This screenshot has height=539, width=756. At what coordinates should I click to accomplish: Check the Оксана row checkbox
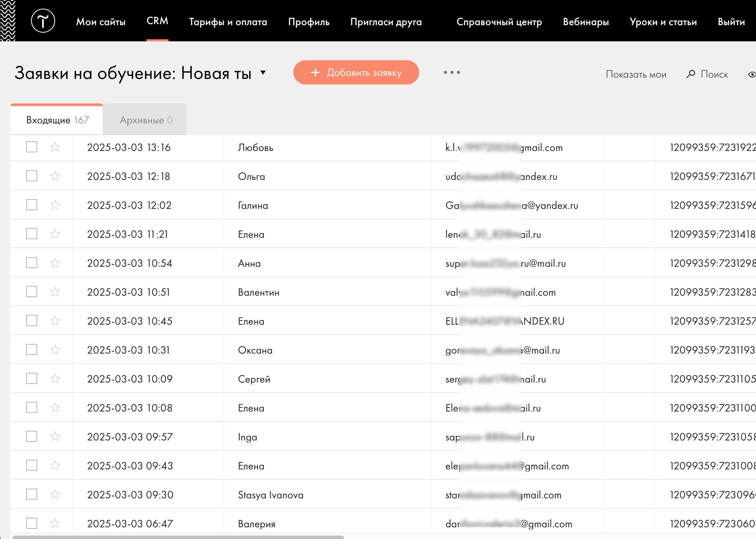[32, 349]
